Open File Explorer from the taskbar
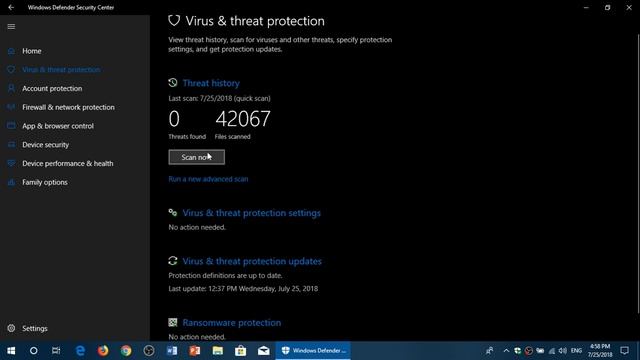The width and height of the screenshot is (640, 360). click(218, 351)
